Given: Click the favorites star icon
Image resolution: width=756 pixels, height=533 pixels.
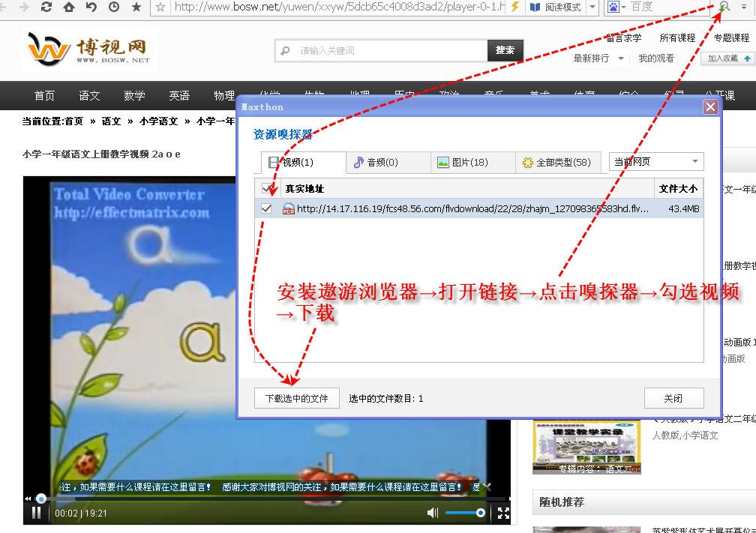Looking at the screenshot, I should [x=136, y=7].
